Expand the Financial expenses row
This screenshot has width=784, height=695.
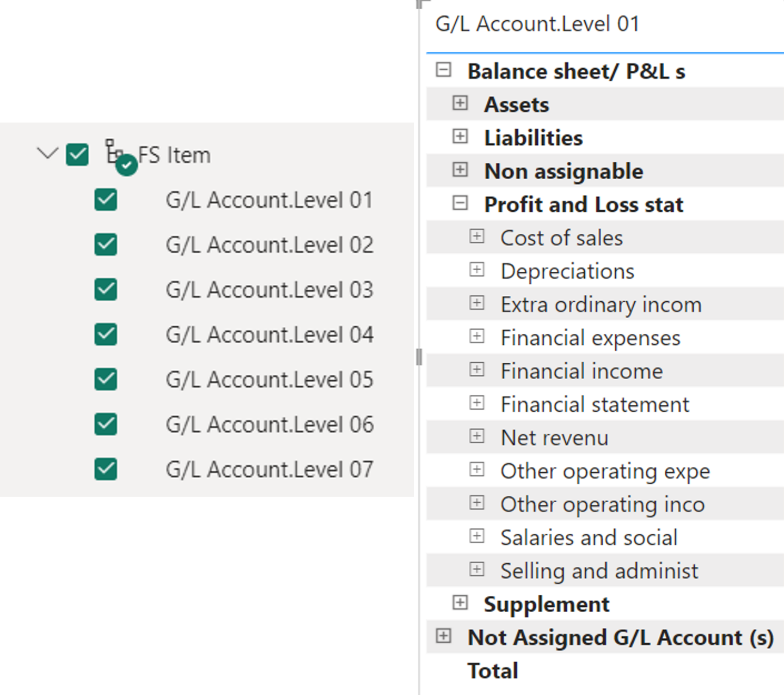click(477, 337)
